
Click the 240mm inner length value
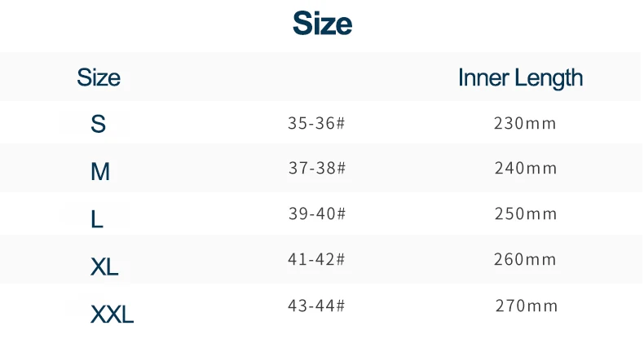(x=526, y=168)
